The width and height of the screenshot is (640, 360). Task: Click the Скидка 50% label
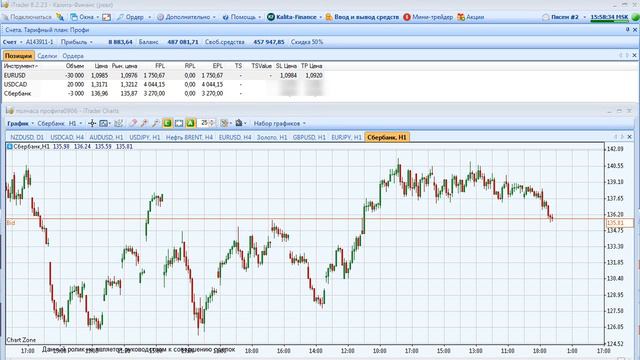(x=307, y=42)
